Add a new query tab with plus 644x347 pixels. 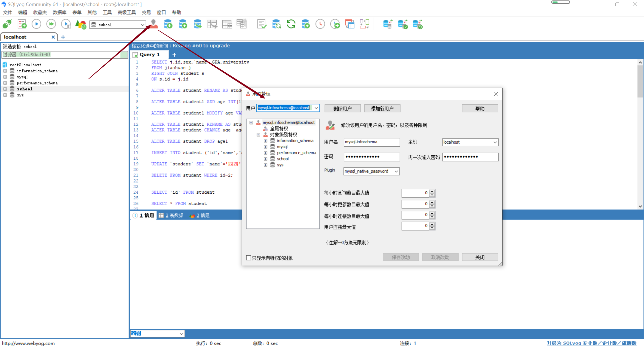point(174,55)
